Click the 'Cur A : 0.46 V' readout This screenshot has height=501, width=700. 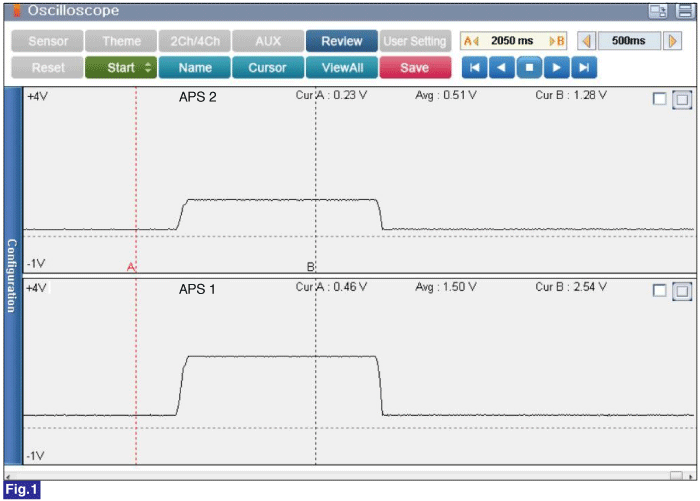click(331, 287)
